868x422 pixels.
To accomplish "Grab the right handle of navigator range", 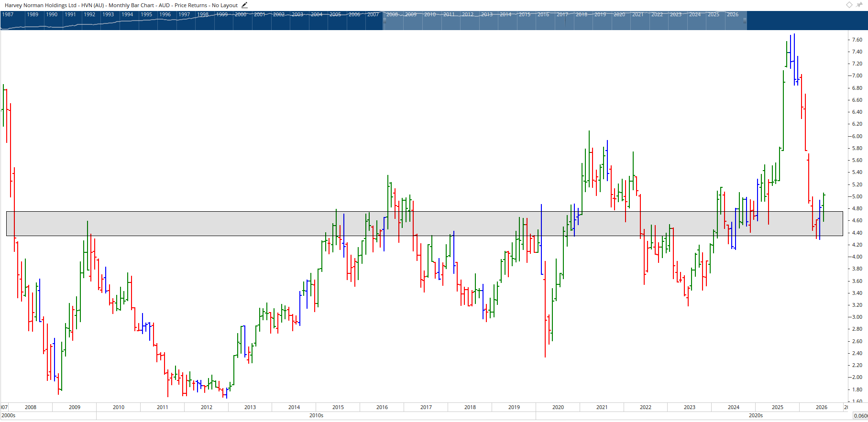I will click(745, 20).
